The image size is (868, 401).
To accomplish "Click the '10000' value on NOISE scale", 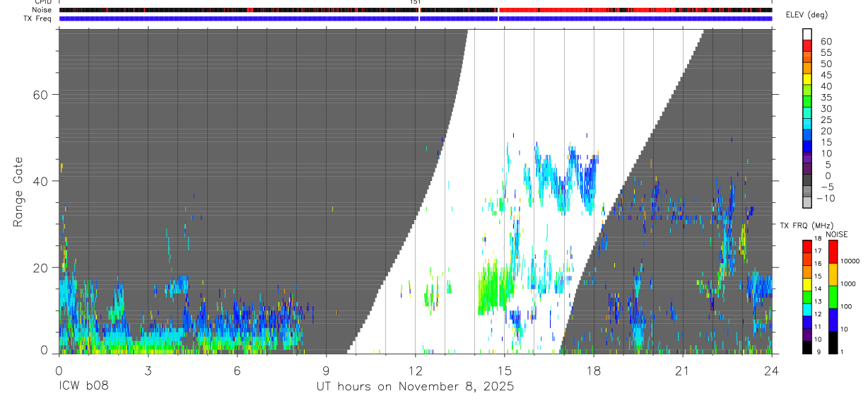I will pyautogui.click(x=850, y=261).
